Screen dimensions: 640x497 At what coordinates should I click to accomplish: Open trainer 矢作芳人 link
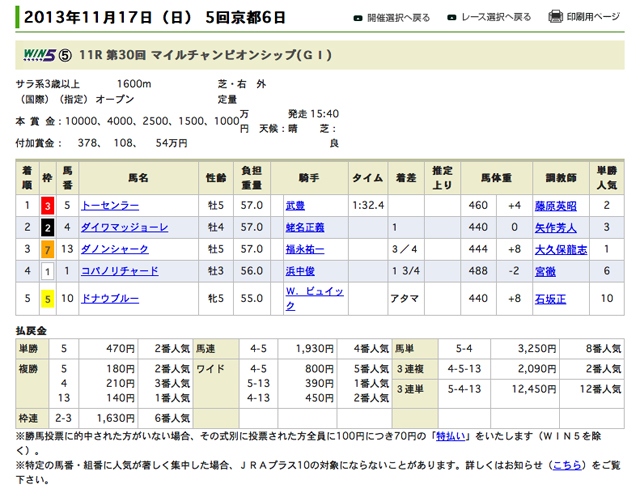click(556, 228)
